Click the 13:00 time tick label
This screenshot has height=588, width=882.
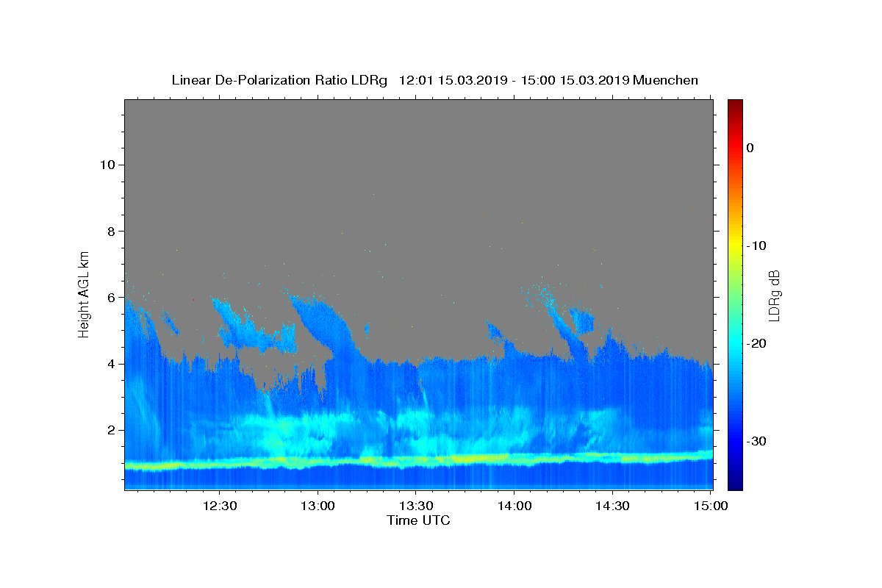point(318,506)
